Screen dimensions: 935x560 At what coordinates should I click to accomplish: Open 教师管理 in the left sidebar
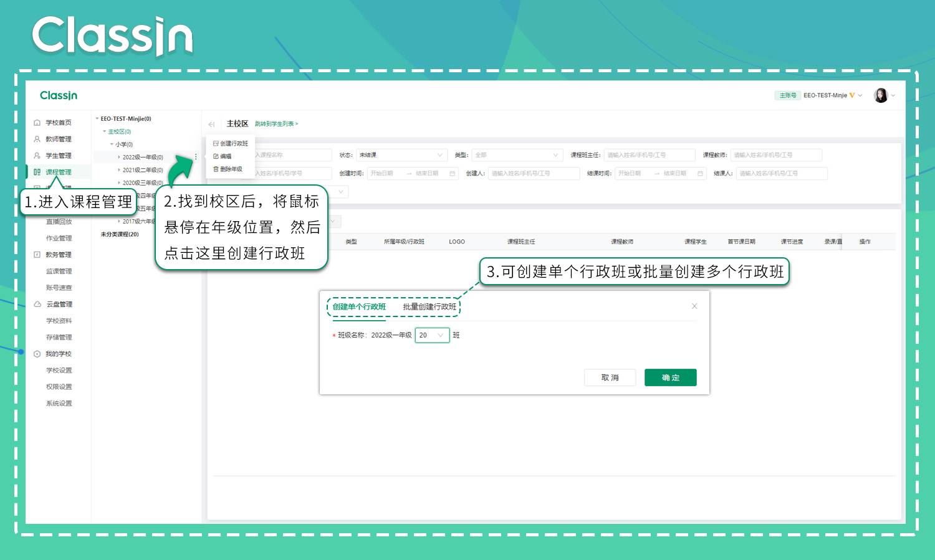(x=59, y=139)
